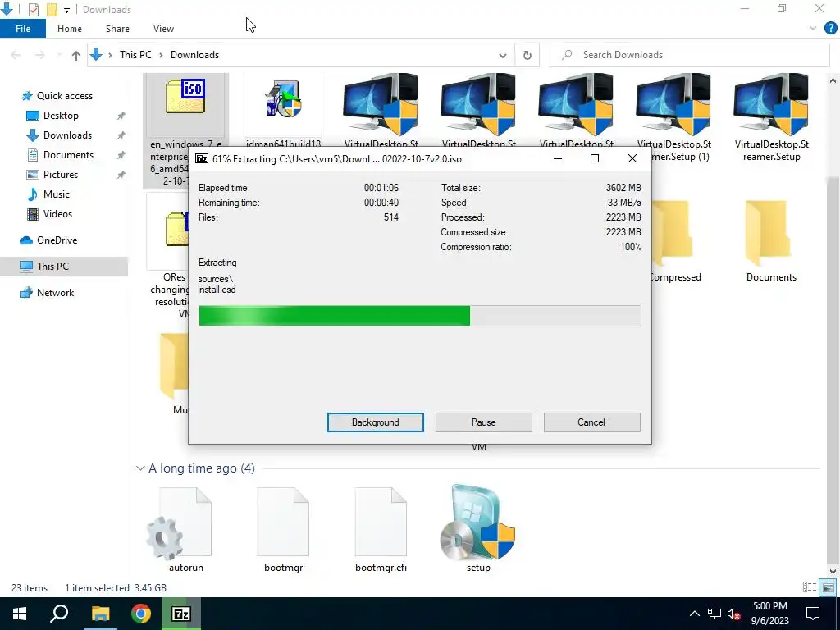840x630 pixels.
Task: Click the Background button in 7-Zip dialog
Action: tap(376, 422)
